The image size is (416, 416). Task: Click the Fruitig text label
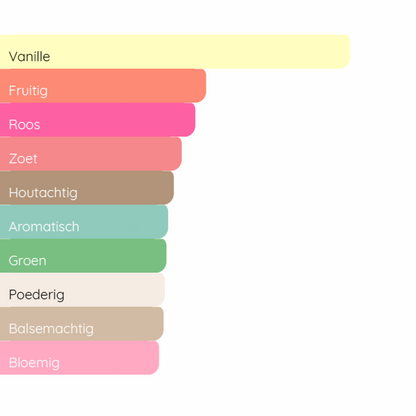(28, 91)
